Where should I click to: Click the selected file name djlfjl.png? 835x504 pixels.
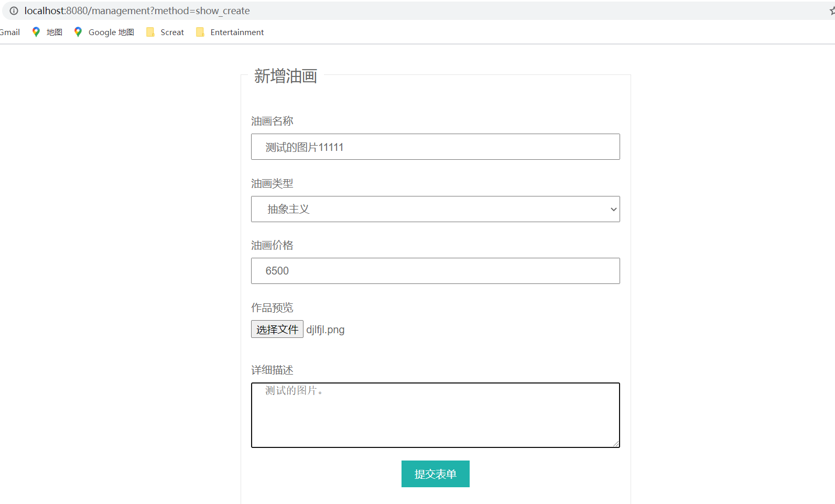tap(326, 330)
